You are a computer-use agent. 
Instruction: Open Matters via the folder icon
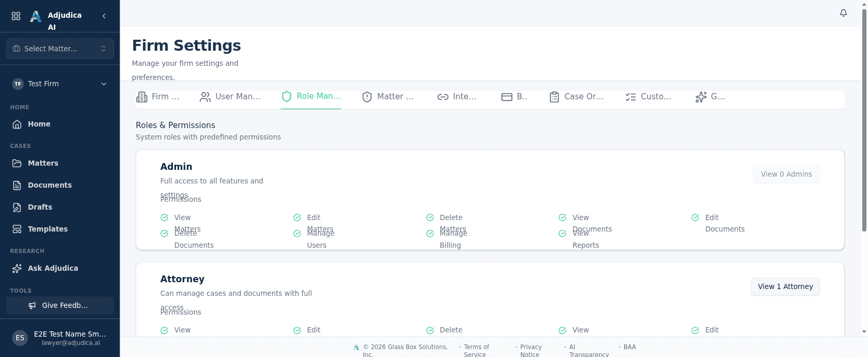[x=17, y=163]
